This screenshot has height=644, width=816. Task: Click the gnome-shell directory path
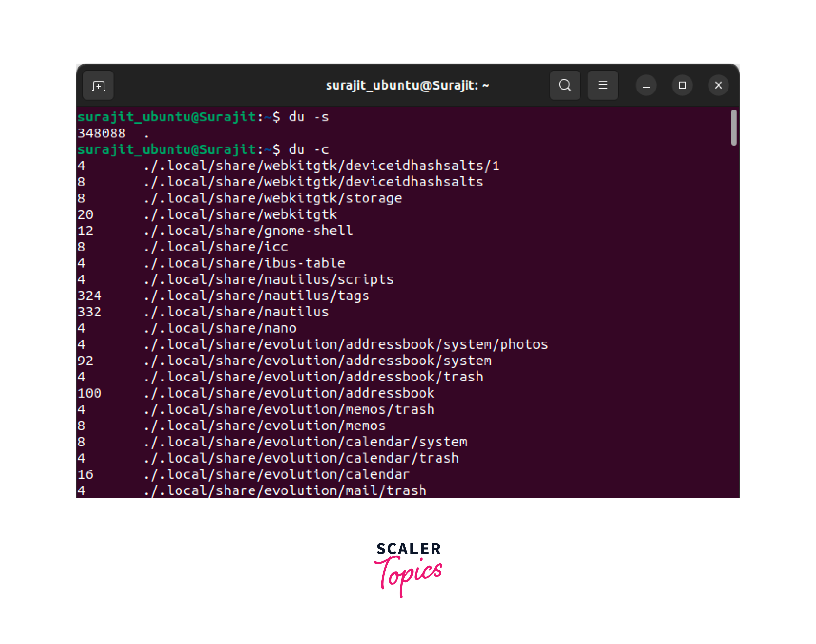[248, 231]
